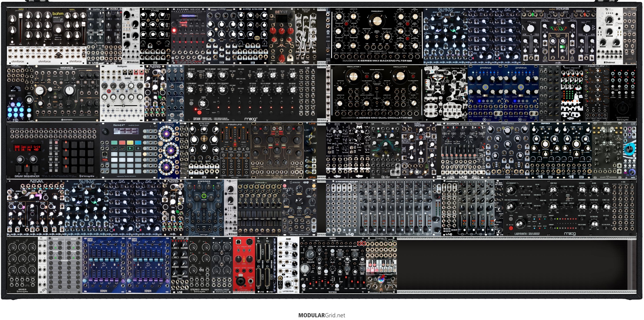644x320 pixels.
Task: Click the MODULARGrid.net logo text
Action: coord(322,315)
